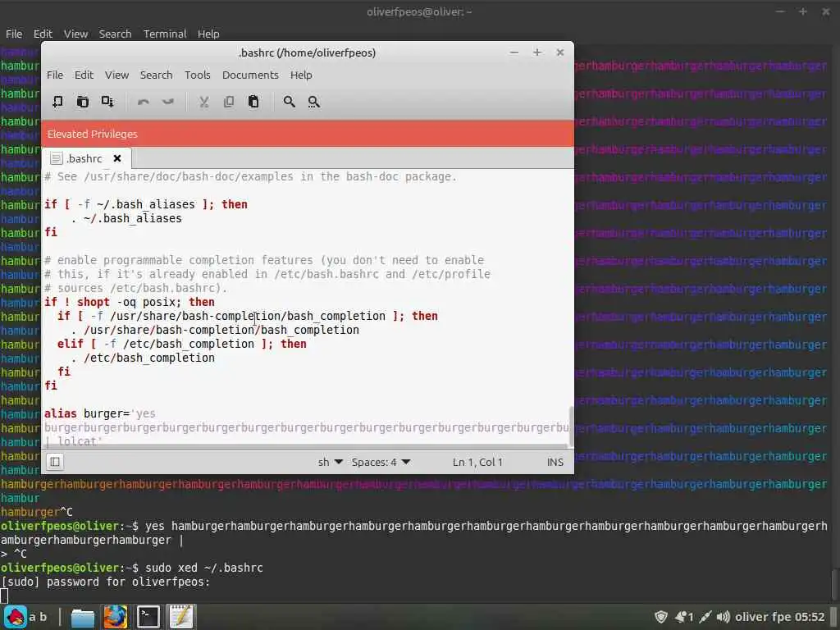Viewport: 840px width, 630px height.
Task: Open the terminal window's File menu
Action: pos(14,34)
